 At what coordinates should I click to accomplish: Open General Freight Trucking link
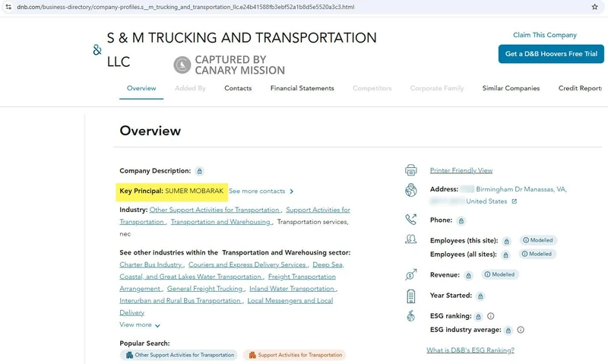(x=204, y=289)
